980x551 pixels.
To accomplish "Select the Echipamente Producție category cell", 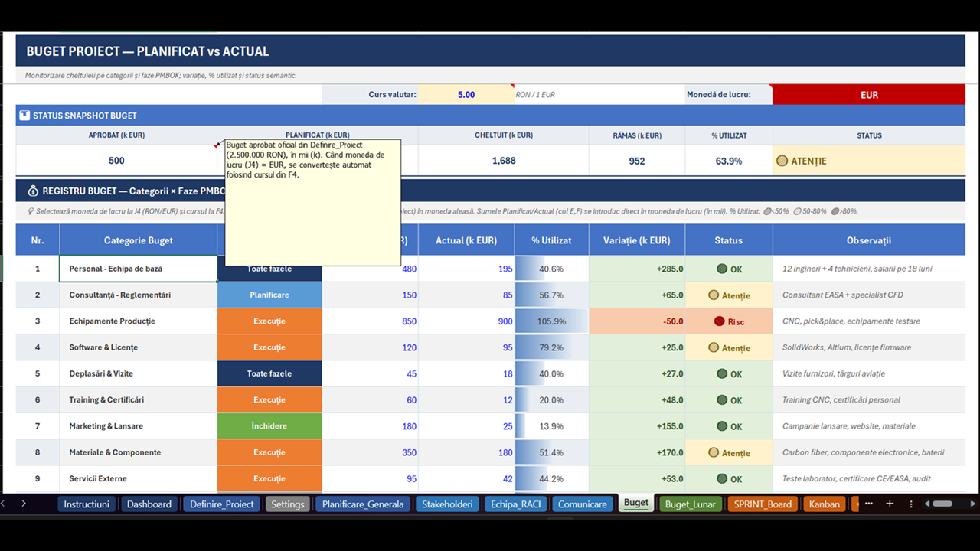I will [x=139, y=321].
